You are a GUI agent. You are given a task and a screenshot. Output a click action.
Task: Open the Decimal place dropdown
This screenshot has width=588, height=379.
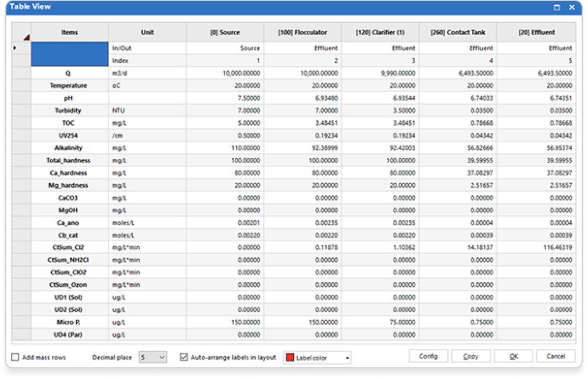click(x=161, y=357)
